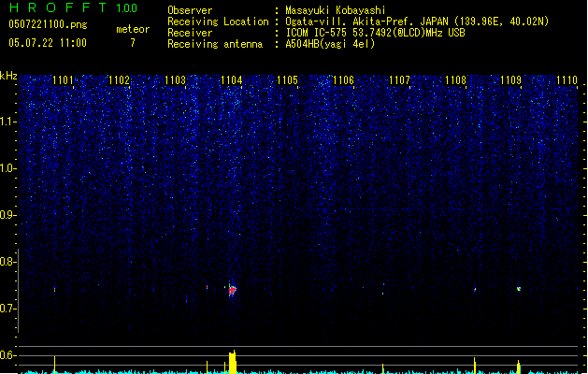Click the 0.9 kHz axis label

7,215
